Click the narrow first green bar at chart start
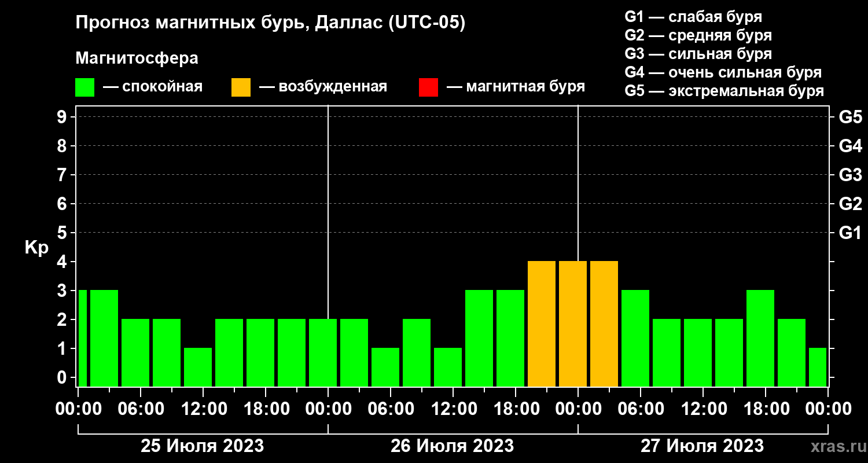Viewport: 868px width, 463px height. coord(82,338)
